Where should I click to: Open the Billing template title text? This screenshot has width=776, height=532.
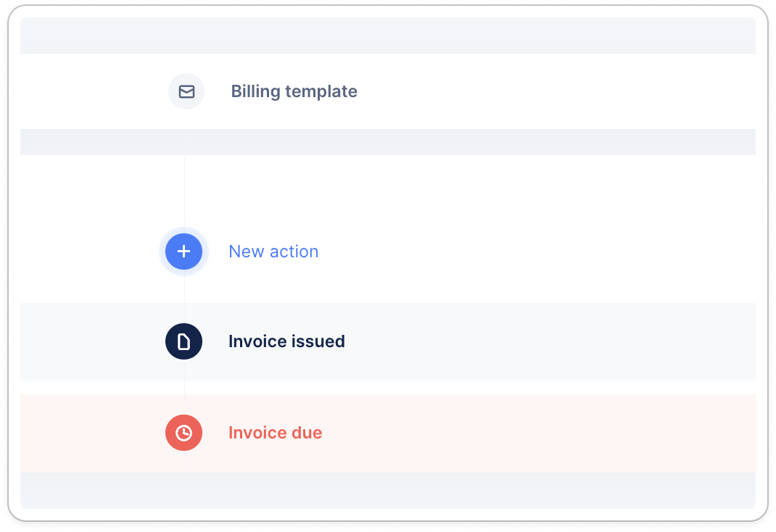294,91
